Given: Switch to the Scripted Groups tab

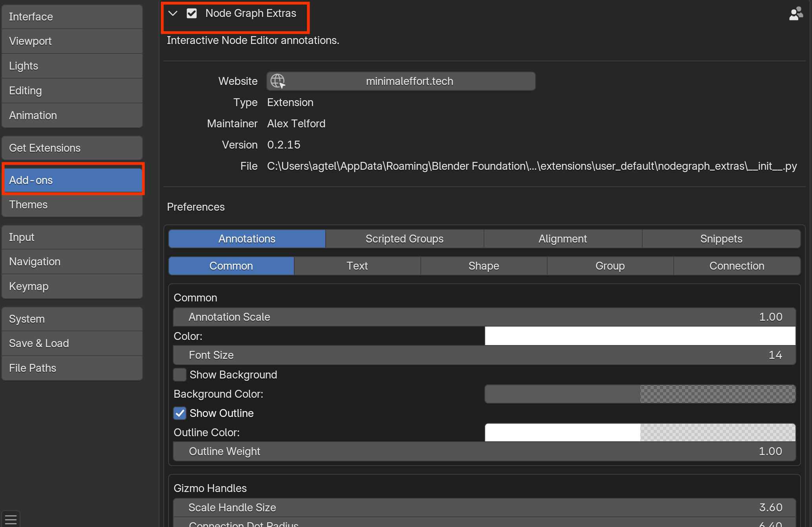Looking at the screenshot, I should pos(405,239).
